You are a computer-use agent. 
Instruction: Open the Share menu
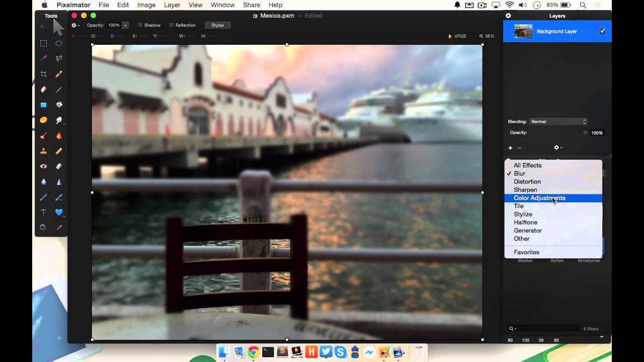[252, 5]
